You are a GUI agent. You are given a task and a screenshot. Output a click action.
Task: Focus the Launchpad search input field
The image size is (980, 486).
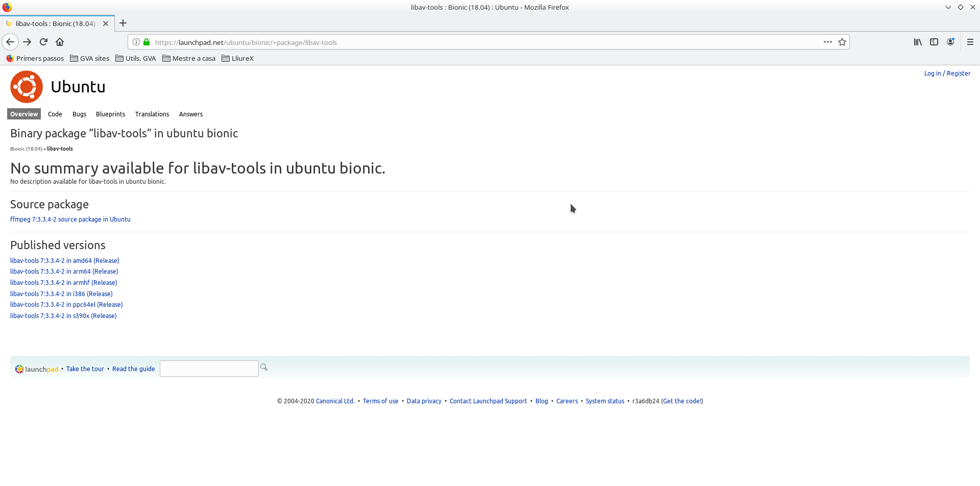coord(209,369)
